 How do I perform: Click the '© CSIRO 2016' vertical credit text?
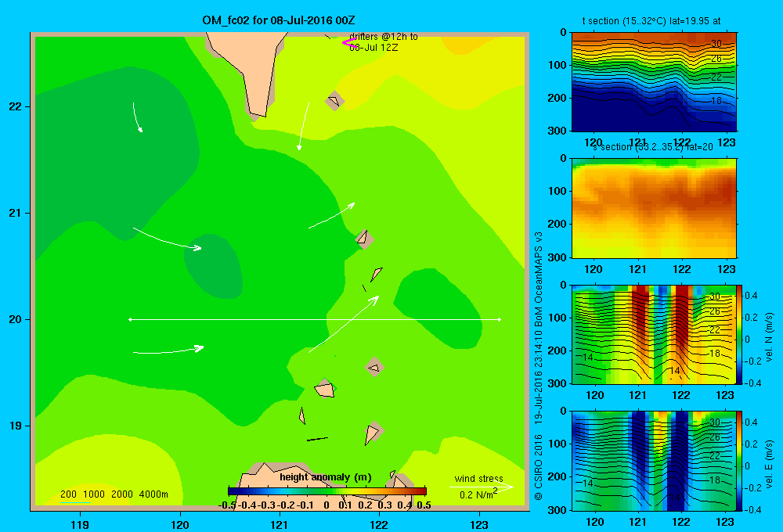(539, 467)
